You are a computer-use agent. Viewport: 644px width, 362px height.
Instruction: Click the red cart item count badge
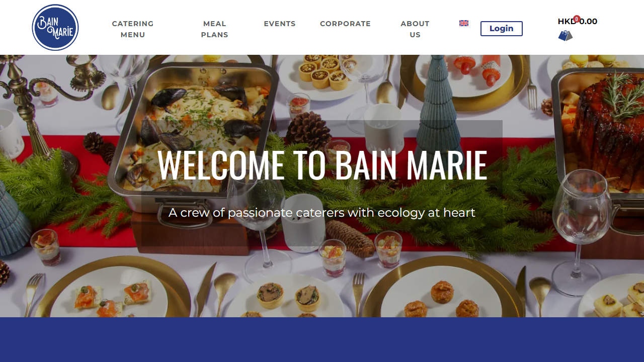pyautogui.click(x=577, y=19)
